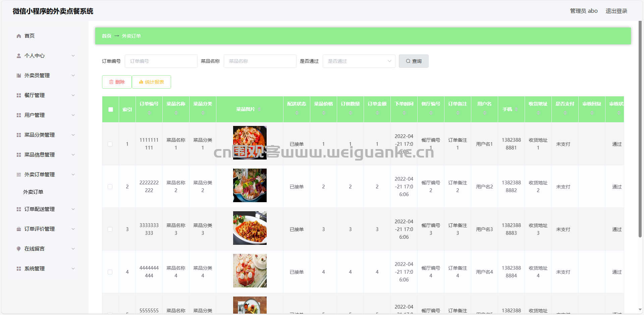This screenshot has height=315, width=644.
Task: Expand the 系统管理 menu chevron
Action: [x=73, y=269]
